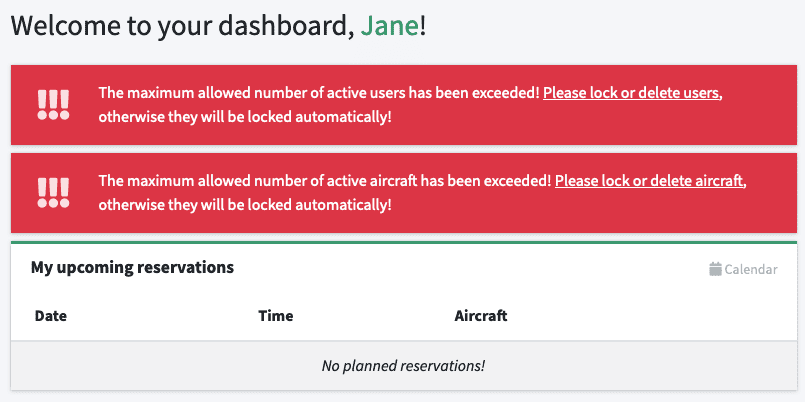Open the Calendar link in reservations panel
This screenshot has height=402, width=805.
[x=743, y=269]
